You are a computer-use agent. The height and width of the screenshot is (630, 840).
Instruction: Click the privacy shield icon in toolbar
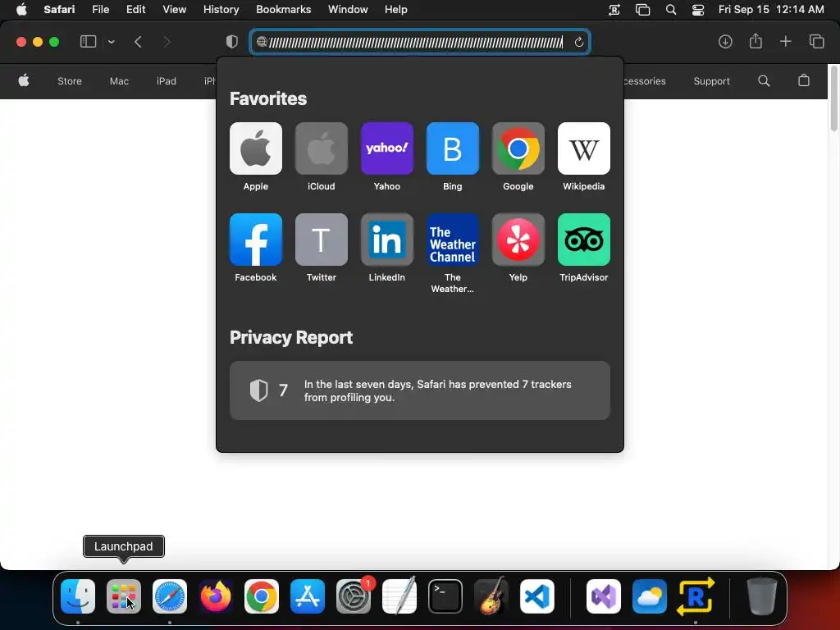click(231, 42)
